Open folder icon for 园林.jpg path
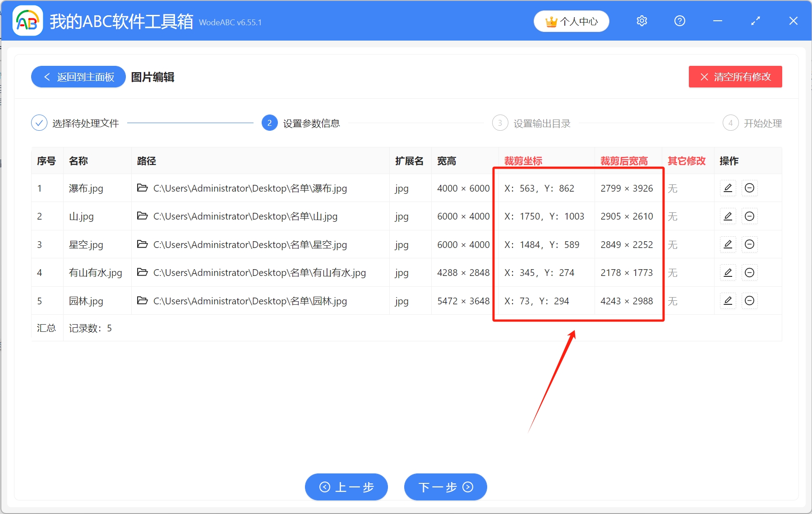 [x=143, y=300]
